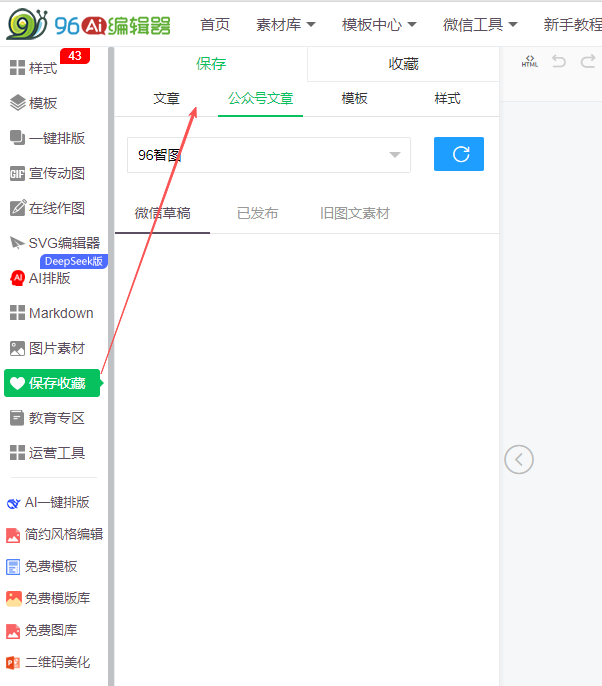602x686 pixels.
Task: Expand the 模板中心 menu
Action: tap(378, 24)
